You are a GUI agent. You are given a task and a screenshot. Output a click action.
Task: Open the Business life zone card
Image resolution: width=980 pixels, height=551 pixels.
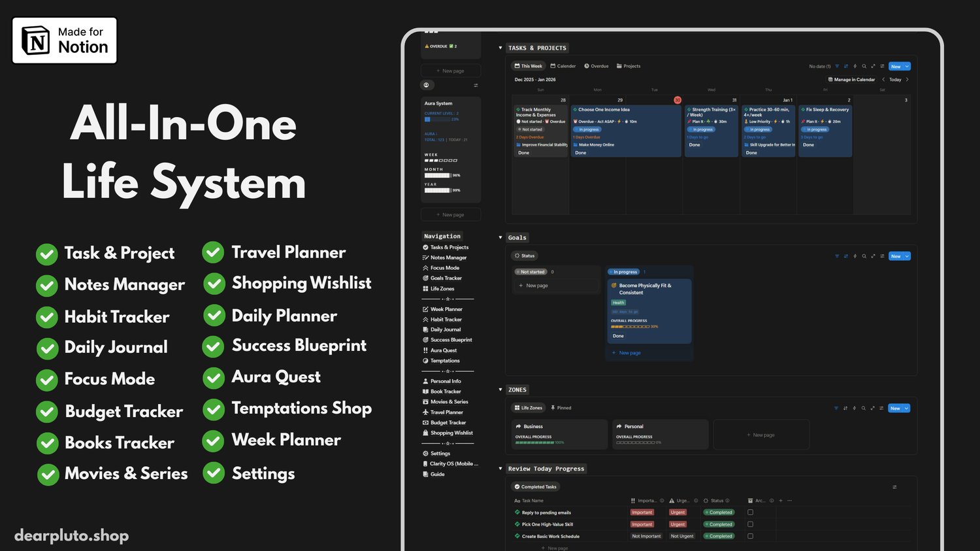coord(560,434)
